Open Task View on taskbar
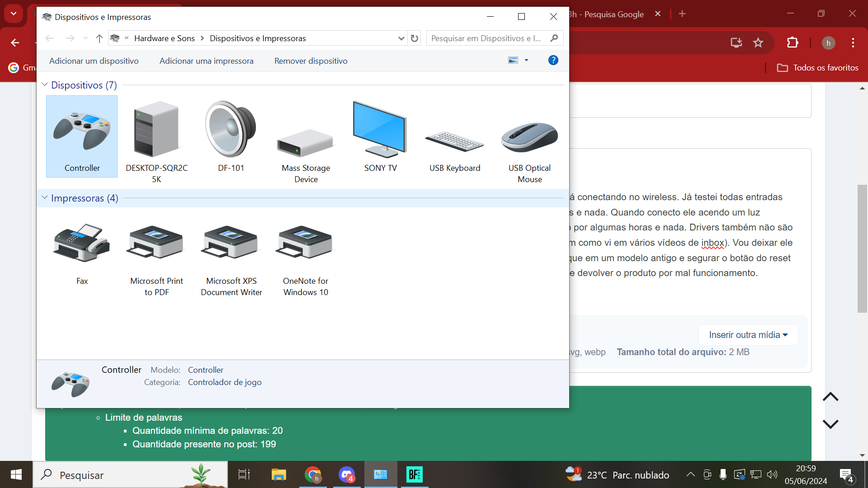Screen dimensions: 868x488 pyautogui.click(x=244, y=474)
